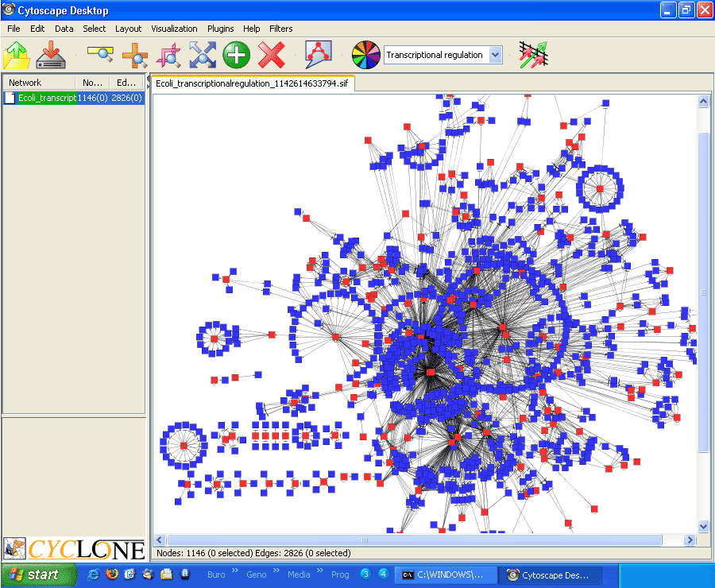This screenshot has height=588, width=715.
Task: Click the vertical scrollbar thumb
Action: [x=703, y=292]
